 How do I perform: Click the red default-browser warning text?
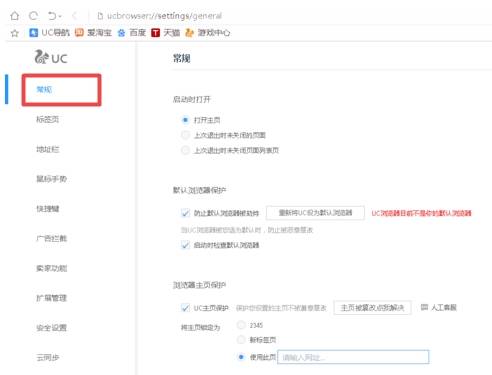click(421, 213)
